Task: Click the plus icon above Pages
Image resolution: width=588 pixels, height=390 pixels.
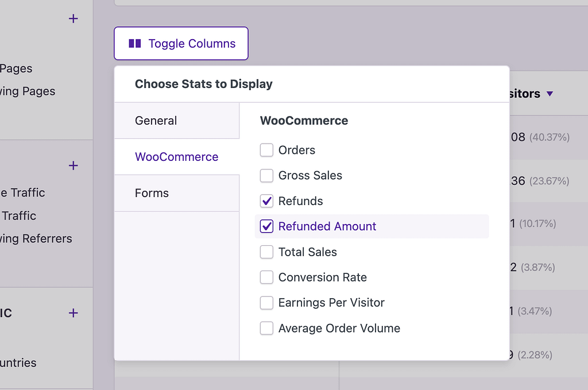Action: coord(73,18)
